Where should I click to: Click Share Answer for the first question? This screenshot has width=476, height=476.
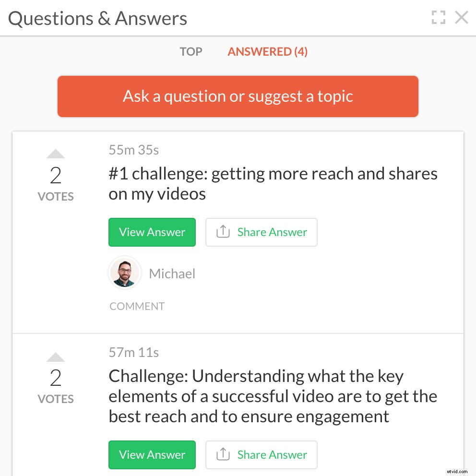262,232
